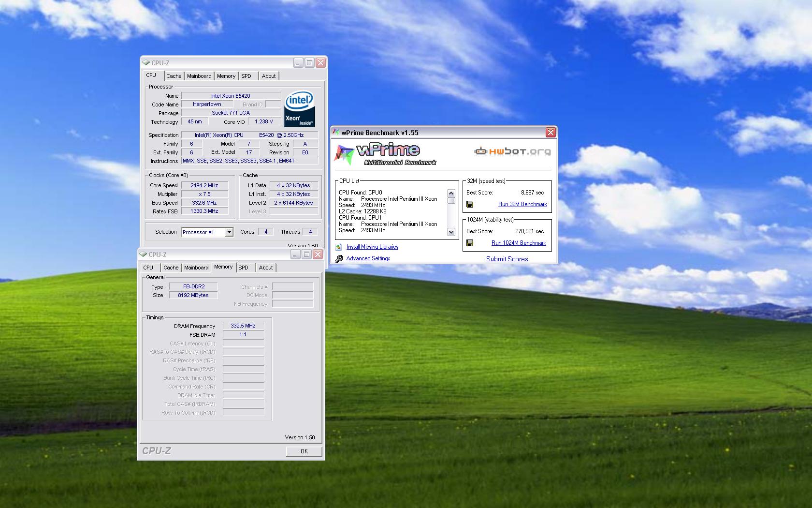Viewport: 812px width, 508px height.
Task: Click the HWBOT.org logo
Action: coord(512,151)
